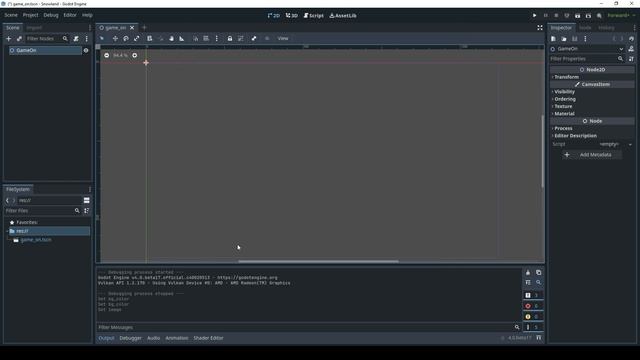The width and height of the screenshot is (640, 360).
Task: Activate the Move Mode tool
Action: [115, 38]
